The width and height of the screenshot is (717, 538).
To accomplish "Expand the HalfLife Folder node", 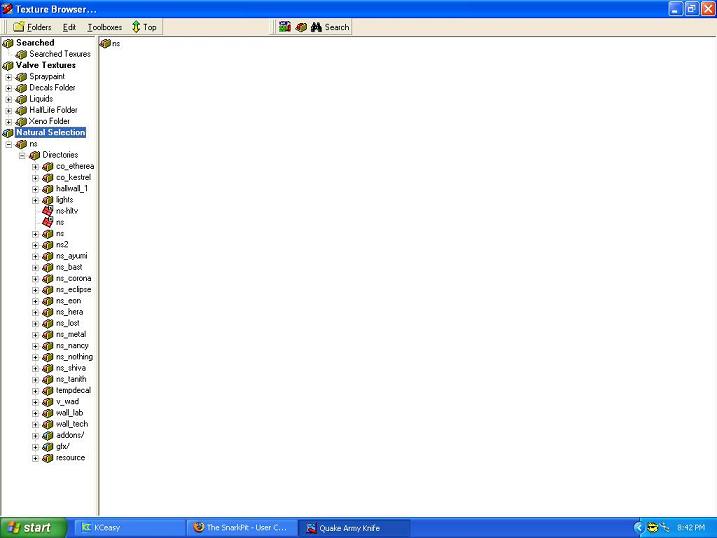I will click(x=9, y=110).
